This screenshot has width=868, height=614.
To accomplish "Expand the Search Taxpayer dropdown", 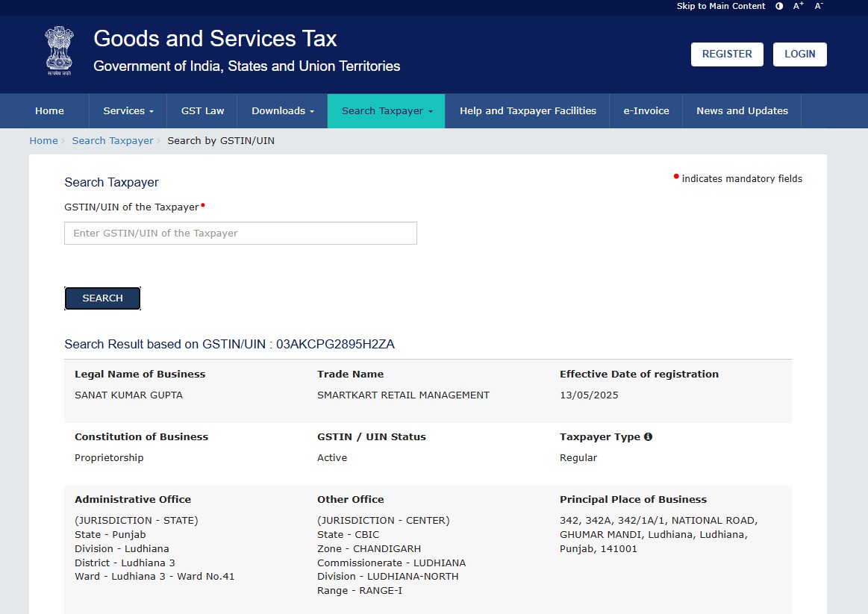I will pyautogui.click(x=387, y=111).
